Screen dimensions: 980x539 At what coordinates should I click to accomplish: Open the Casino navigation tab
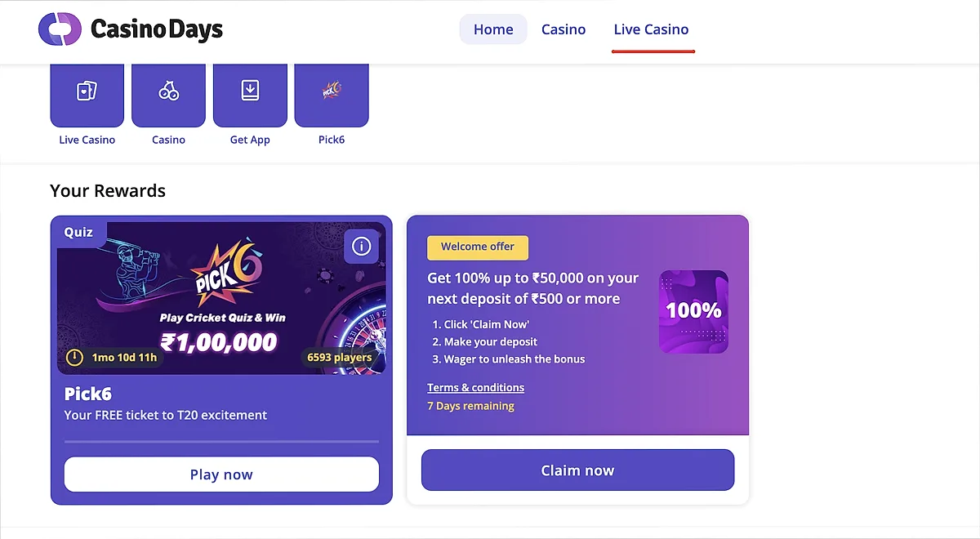pos(563,29)
